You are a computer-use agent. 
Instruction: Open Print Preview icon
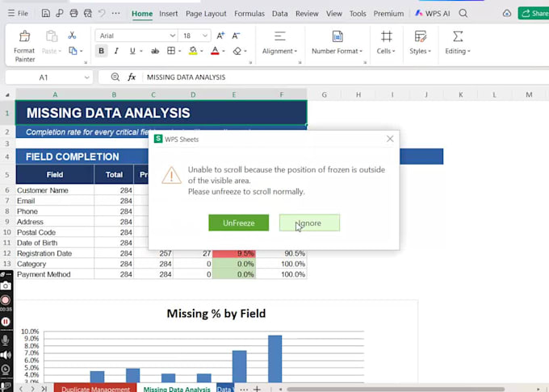(87, 13)
